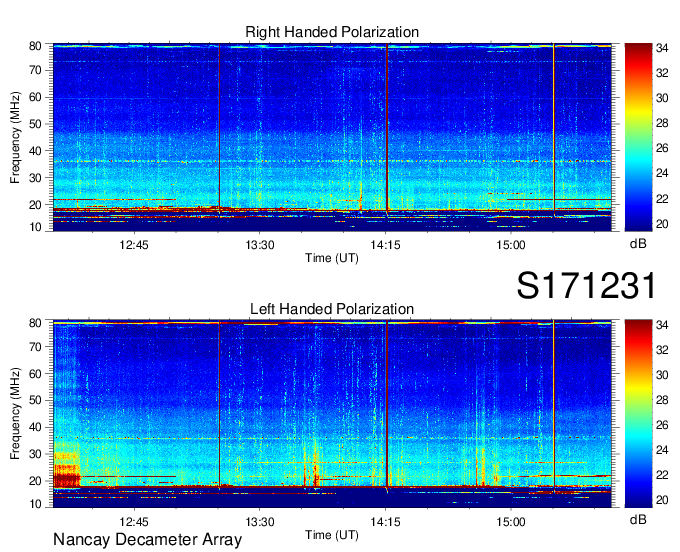Click the 24 value on upper color bar
This screenshot has width=680, height=552.
(662, 173)
